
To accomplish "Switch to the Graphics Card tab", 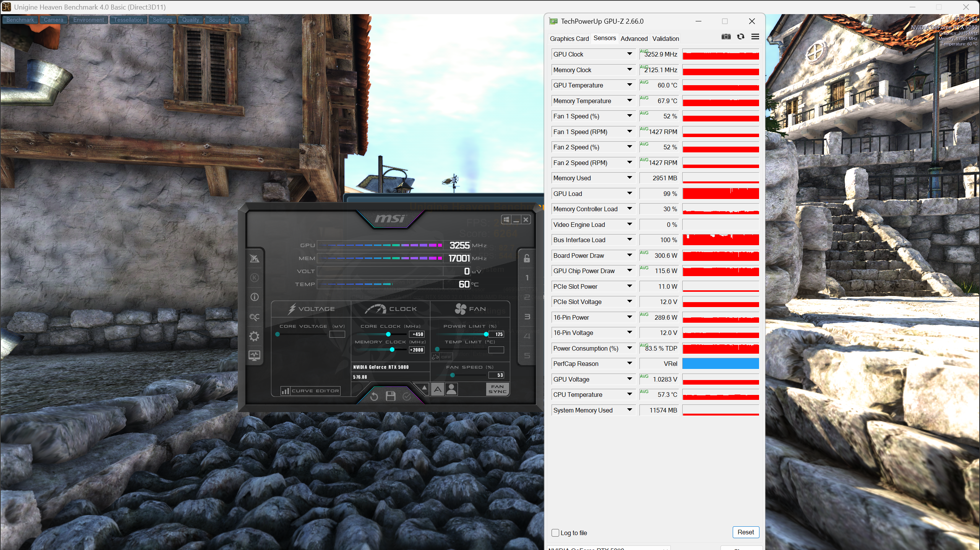I will (x=569, y=39).
